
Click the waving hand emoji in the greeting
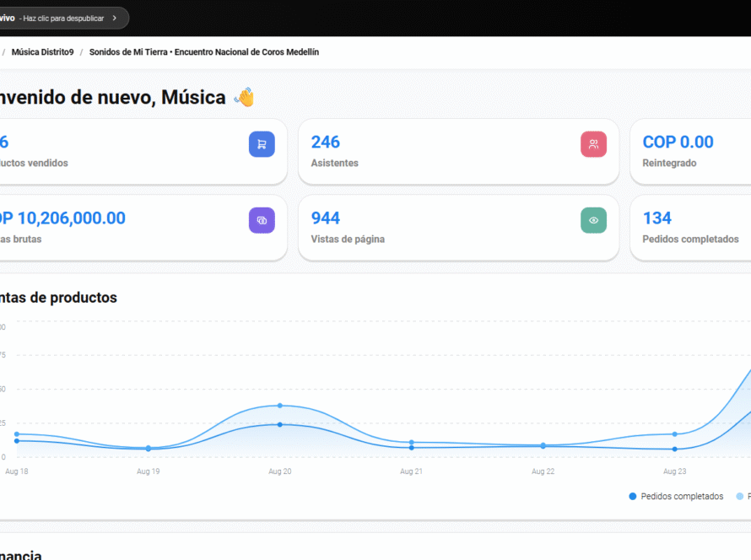point(244,98)
